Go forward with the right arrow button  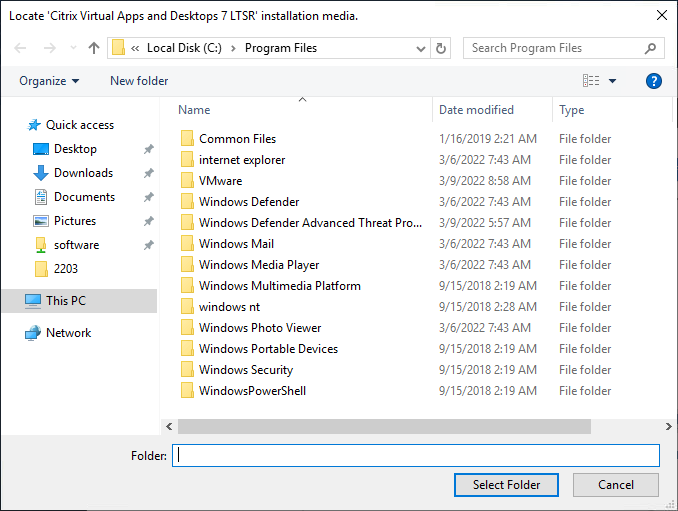49,48
